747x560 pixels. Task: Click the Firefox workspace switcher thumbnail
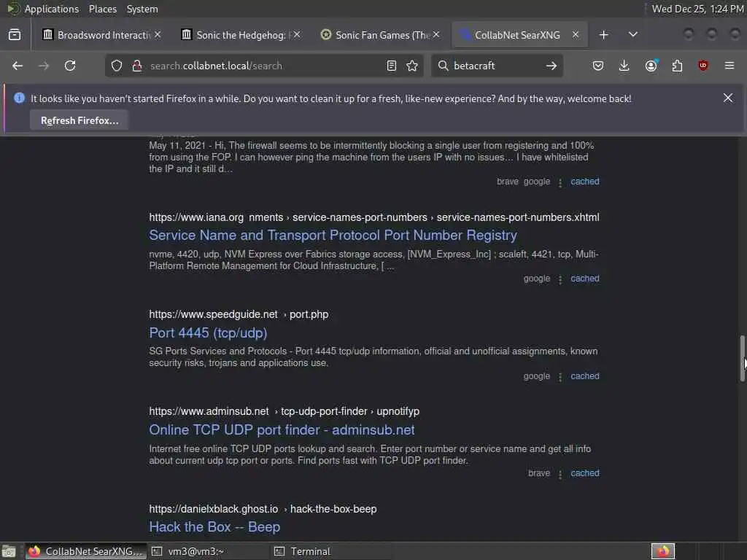tap(662, 551)
